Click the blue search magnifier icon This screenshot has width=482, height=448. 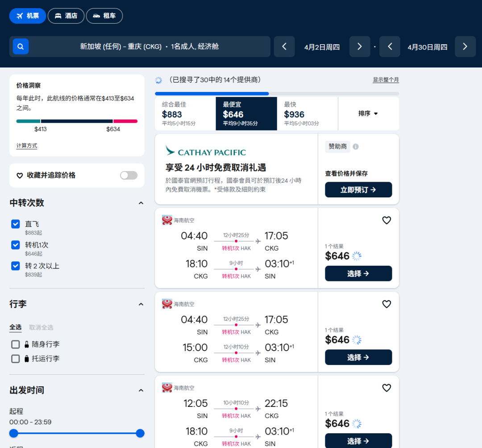21,46
